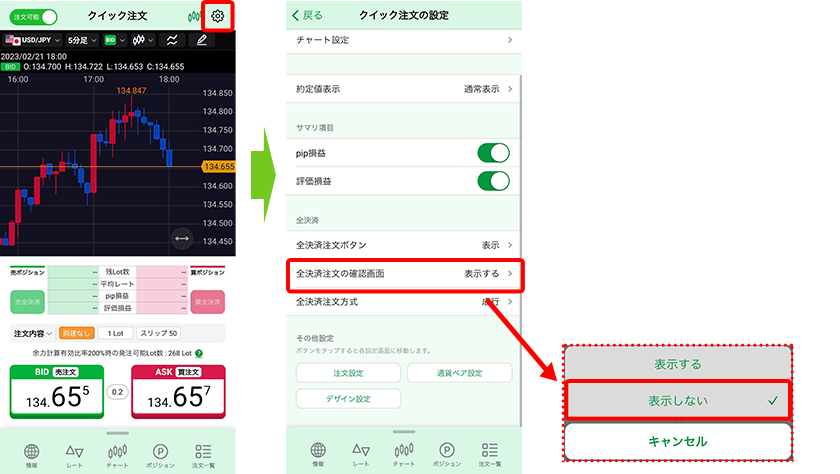
Task: Tap the 1 Lot quantity field
Action: point(116,333)
